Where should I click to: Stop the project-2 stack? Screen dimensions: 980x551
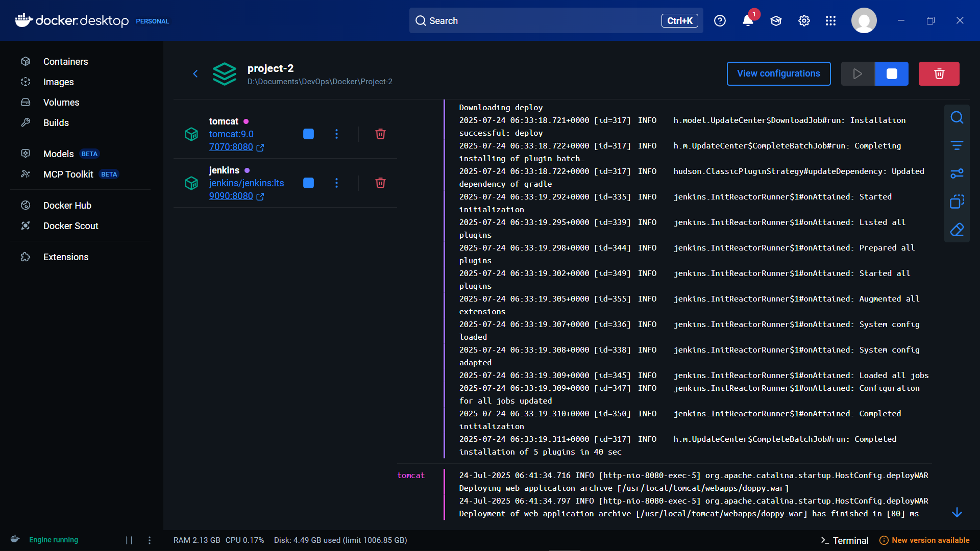(892, 74)
